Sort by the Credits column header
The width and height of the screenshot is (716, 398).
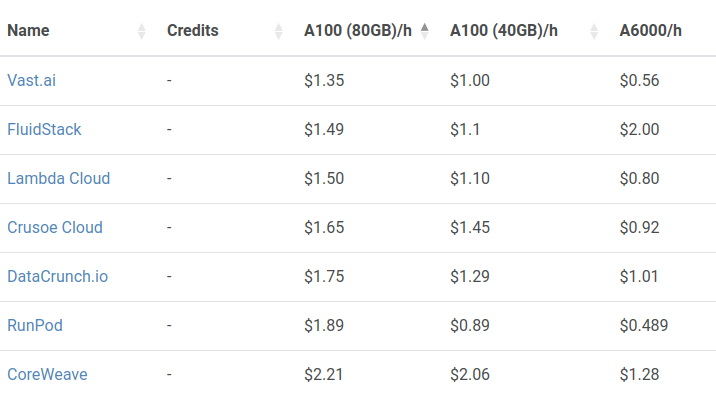coord(193,31)
